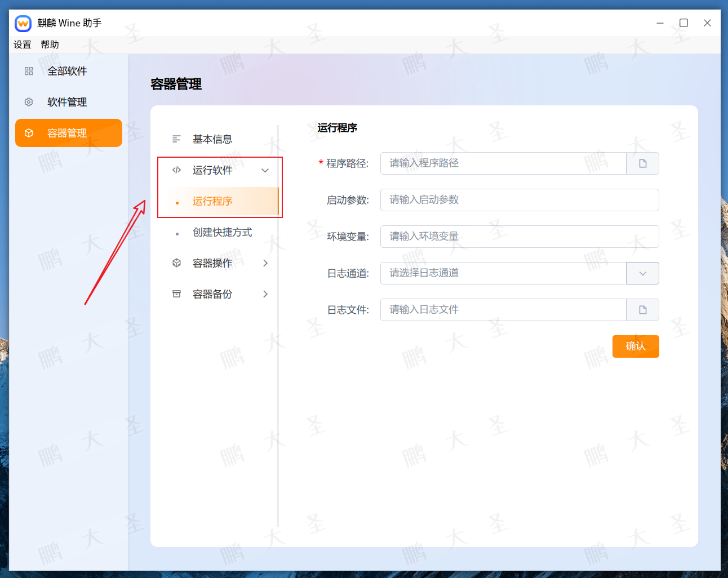
Task: Browse file for 日志文件
Action: click(x=643, y=310)
